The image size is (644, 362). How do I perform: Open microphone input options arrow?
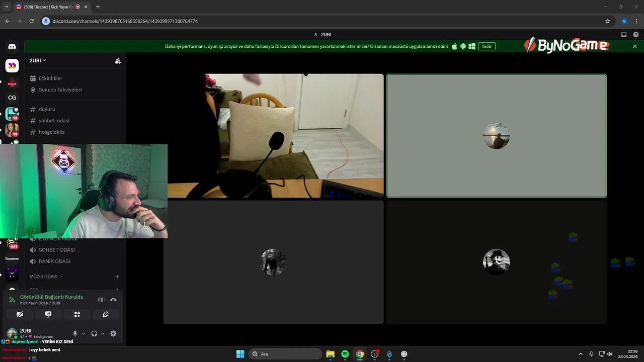(x=84, y=333)
